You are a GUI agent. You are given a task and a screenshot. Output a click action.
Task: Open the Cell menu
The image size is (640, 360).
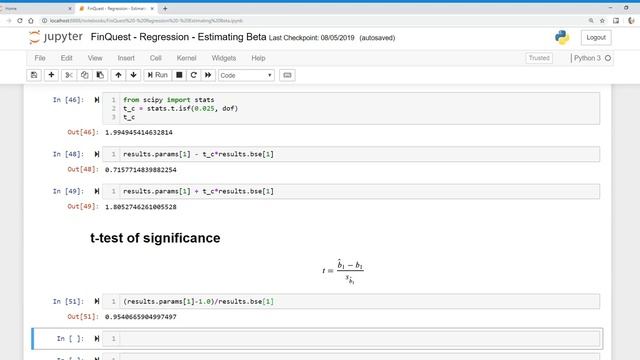point(156,58)
